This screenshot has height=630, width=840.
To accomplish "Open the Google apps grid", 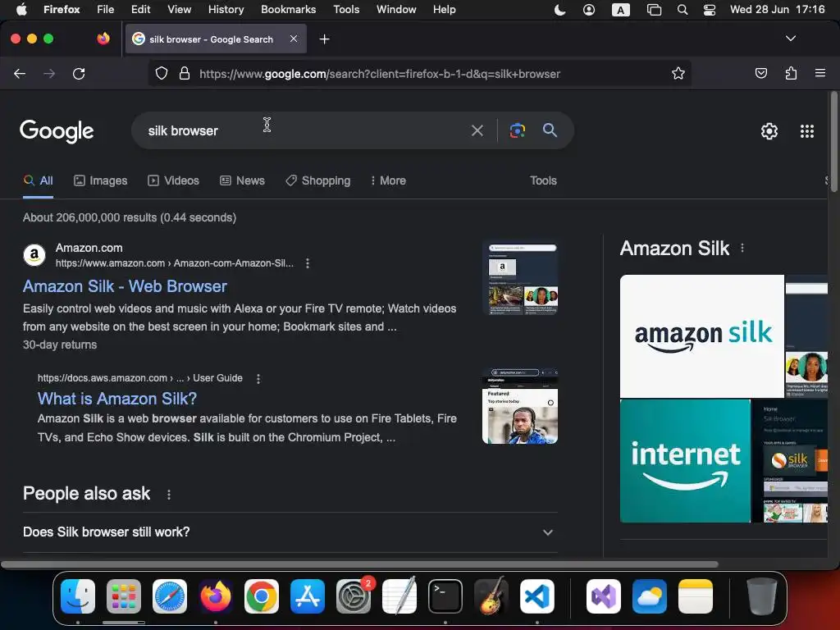I will 807,131.
